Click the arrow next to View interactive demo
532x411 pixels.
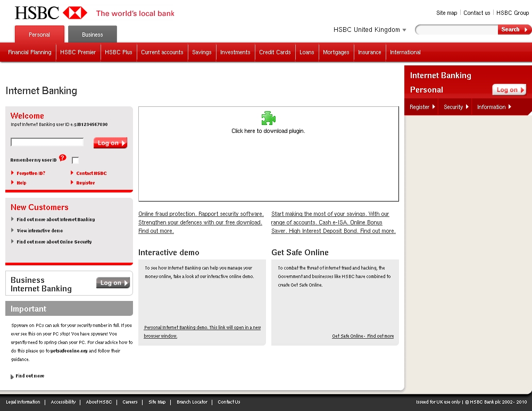[13, 230]
